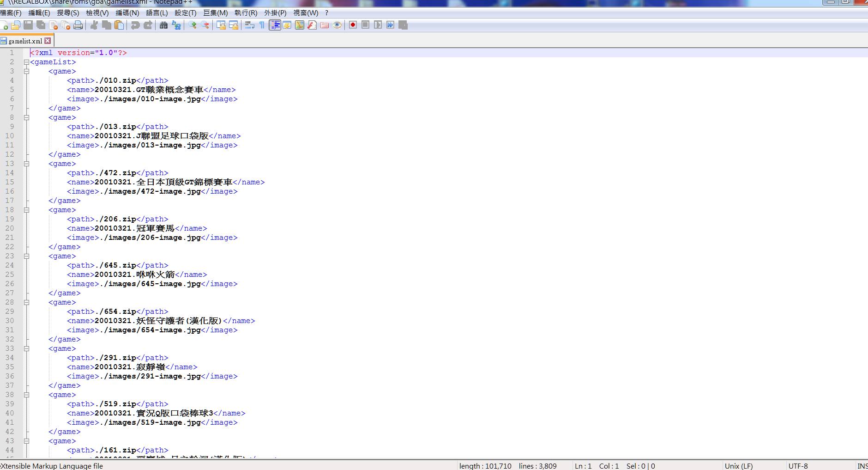This screenshot has height=470, width=868.
Task: Zoom in with the magnifier plus icon
Action: 193,25
